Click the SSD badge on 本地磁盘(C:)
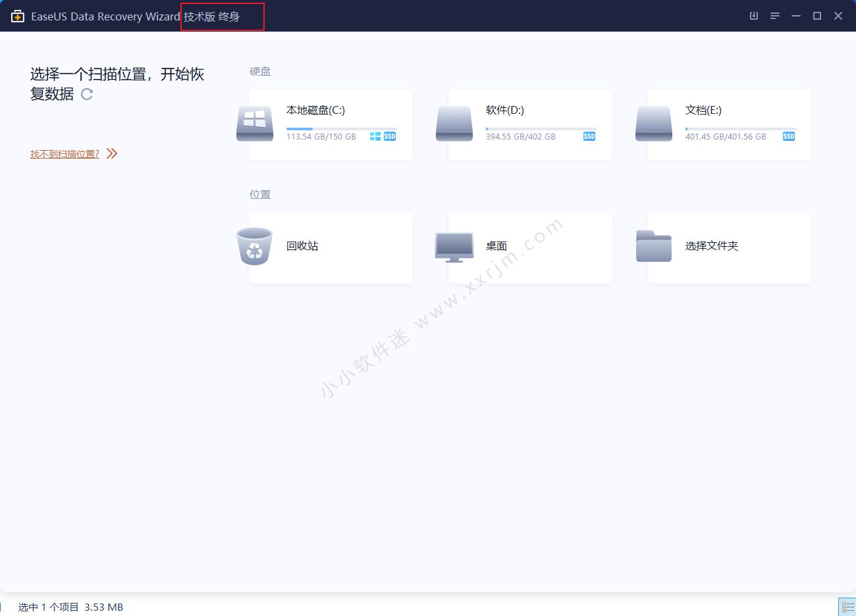The height and width of the screenshot is (616, 856). click(x=390, y=136)
